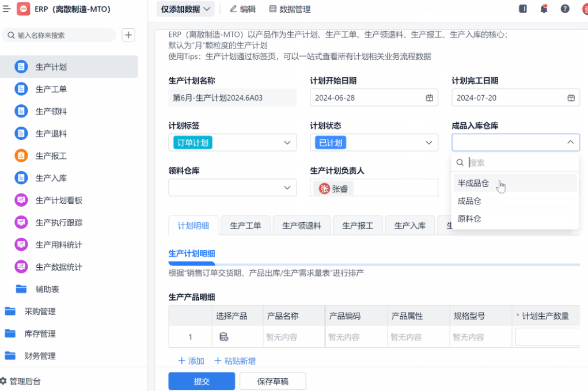The image size is (588, 391).
Task: Open the 仅添加数据 dropdown
Action: [x=185, y=9]
